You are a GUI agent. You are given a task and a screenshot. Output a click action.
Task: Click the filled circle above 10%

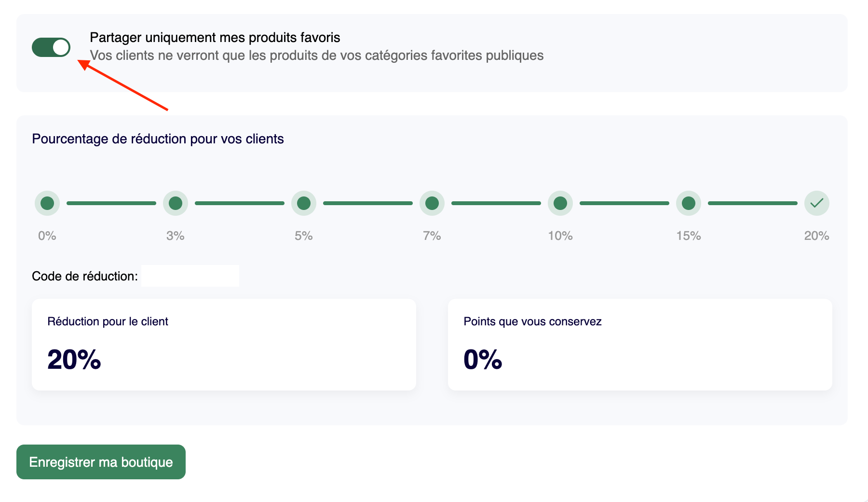pos(560,203)
